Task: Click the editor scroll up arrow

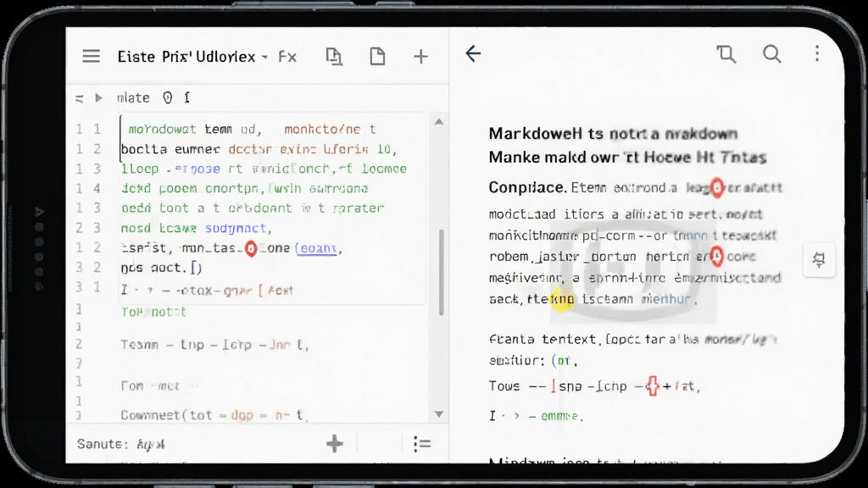Action: 439,122
